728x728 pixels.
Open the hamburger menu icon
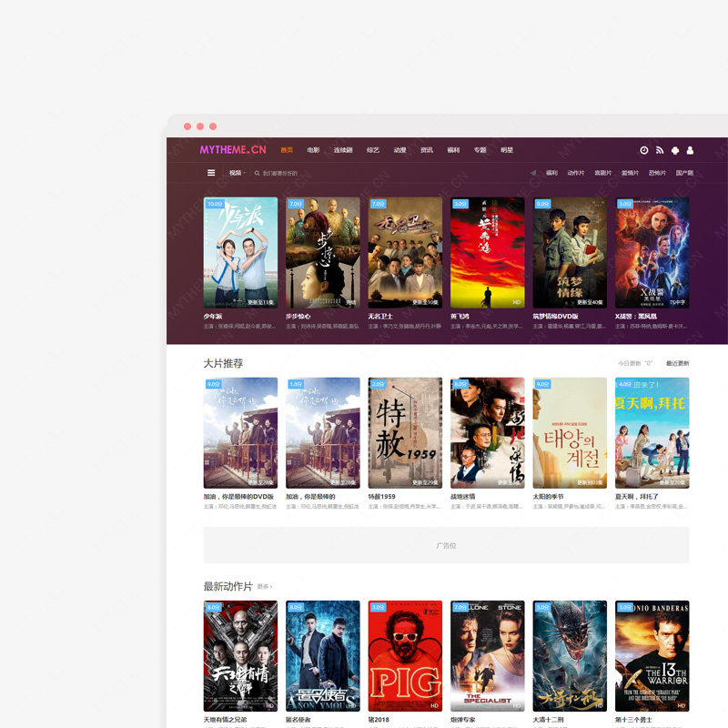click(x=211, y=173)
